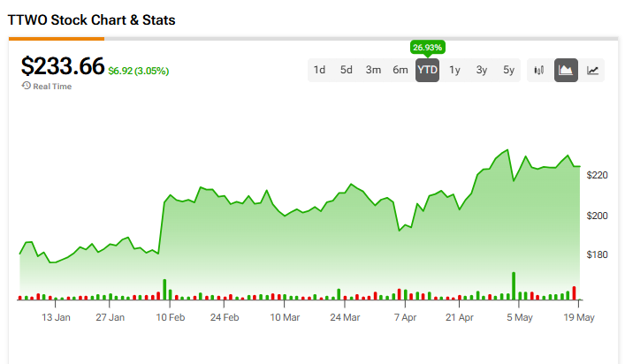
Task: Click the $220 price axis label
Action: pyautogui.click(x=597, y=175)
